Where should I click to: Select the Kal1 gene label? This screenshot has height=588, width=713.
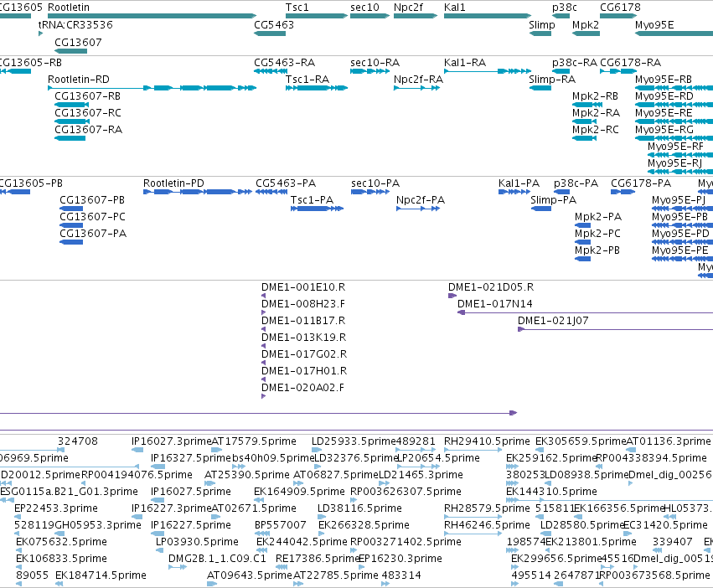coord(455,8)
